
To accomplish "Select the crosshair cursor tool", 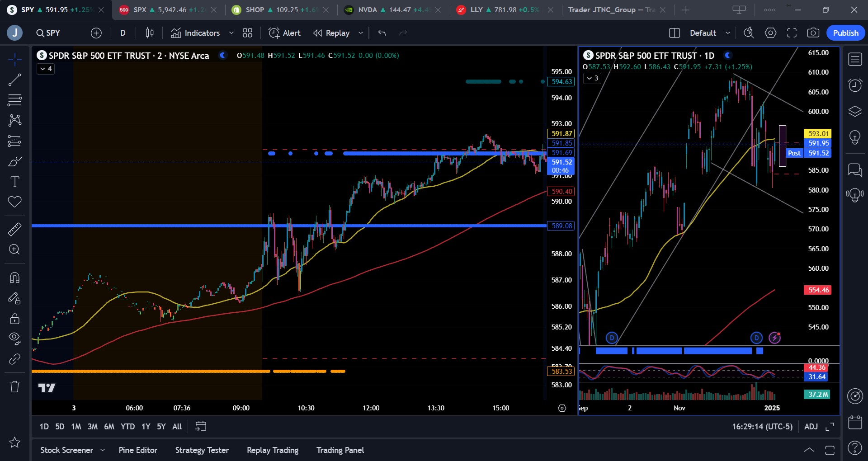I will [14, 59].
